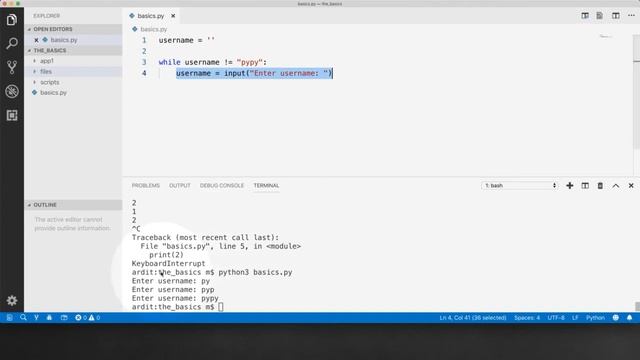
Task: Click the Explorer panel title
Action: pos(47,16)
